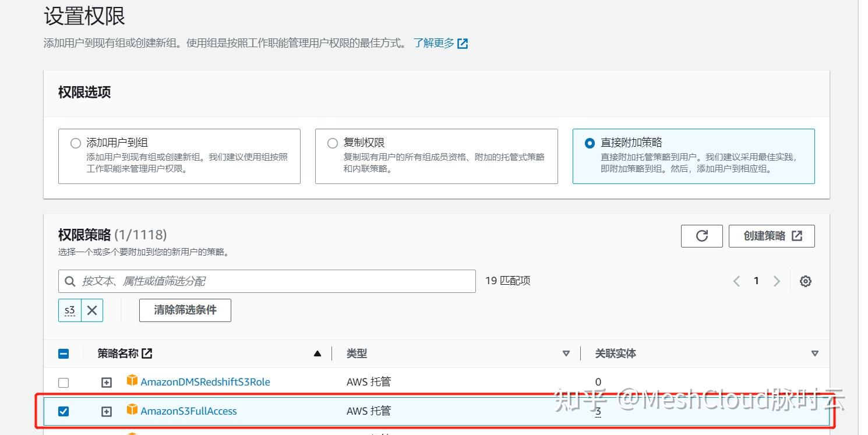
Task: Remove the s3 filter tag via its X
Action: pos(91,310)
